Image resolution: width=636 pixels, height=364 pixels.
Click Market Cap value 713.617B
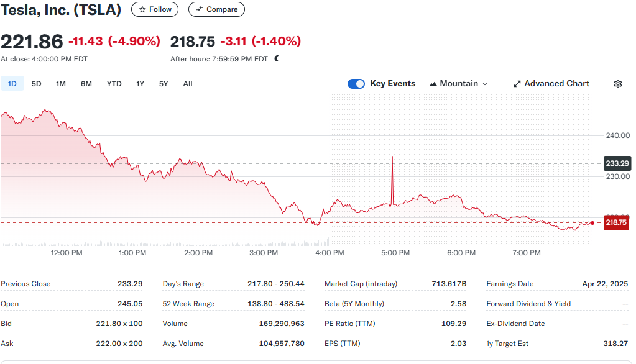(449, 284)
